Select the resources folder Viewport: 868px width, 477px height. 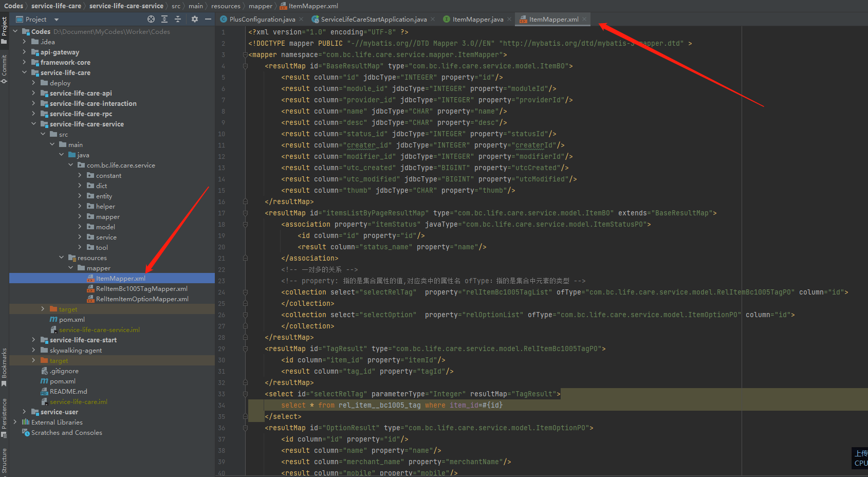[x=92, y=258]
